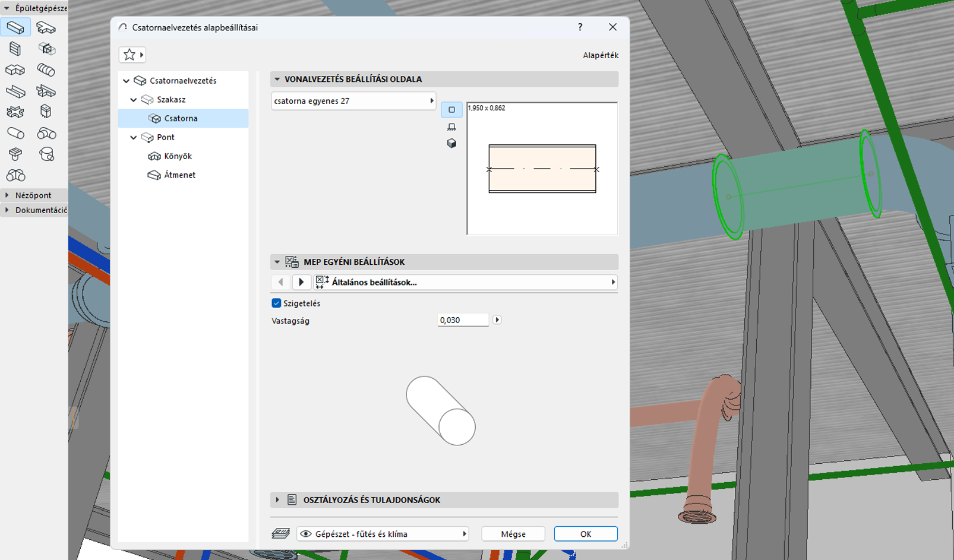Viewport: 954px width, 560px height.
Task: Expand the Dokumentáció toolbox group
Action: [x=7, y=210]
